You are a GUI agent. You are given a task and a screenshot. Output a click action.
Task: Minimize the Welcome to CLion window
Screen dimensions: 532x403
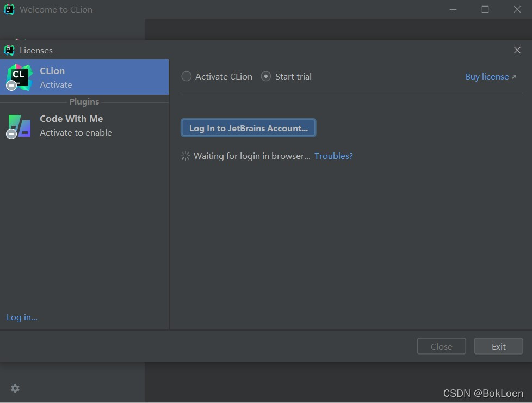pos(453,9)
